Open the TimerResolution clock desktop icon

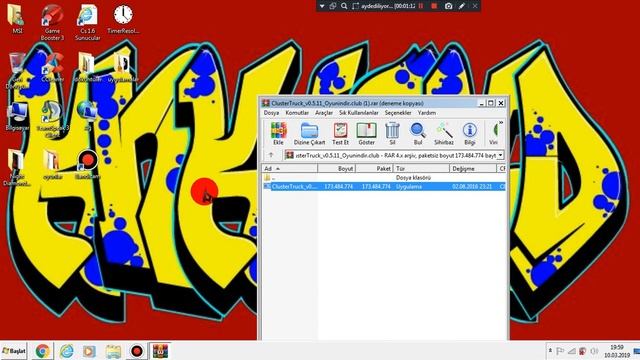pos(123,18)
